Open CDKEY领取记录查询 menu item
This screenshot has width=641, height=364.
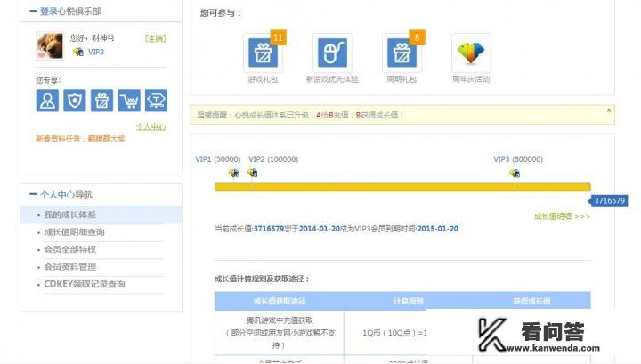pos(85,284)
